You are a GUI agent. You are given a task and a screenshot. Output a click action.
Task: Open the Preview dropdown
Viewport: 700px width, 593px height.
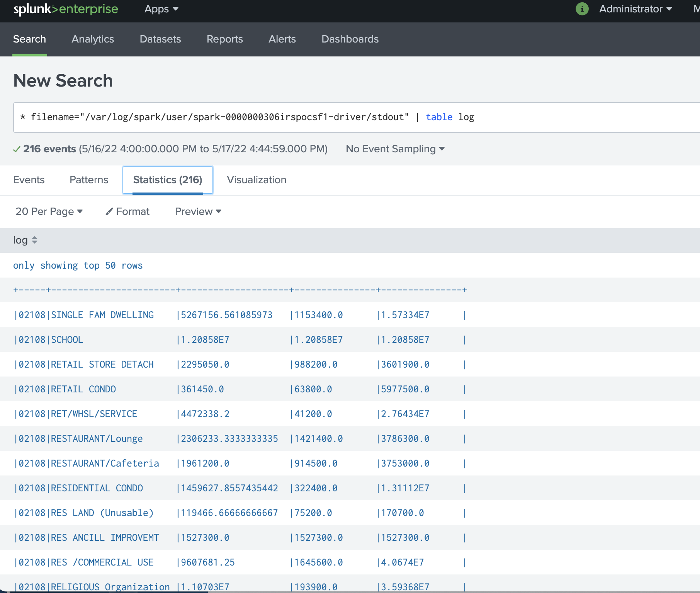click(x=197, y=211)
